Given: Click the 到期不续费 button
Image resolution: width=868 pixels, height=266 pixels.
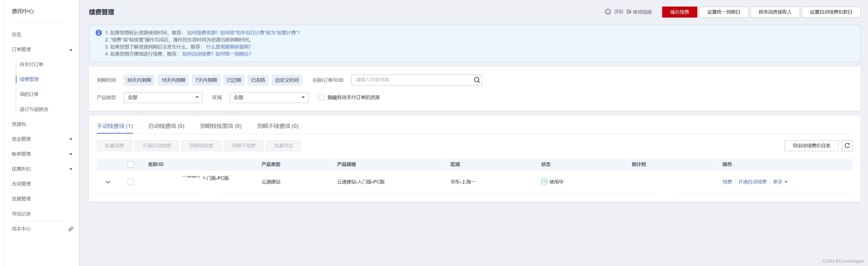Looking at the screenshot, I should [244, 146].
